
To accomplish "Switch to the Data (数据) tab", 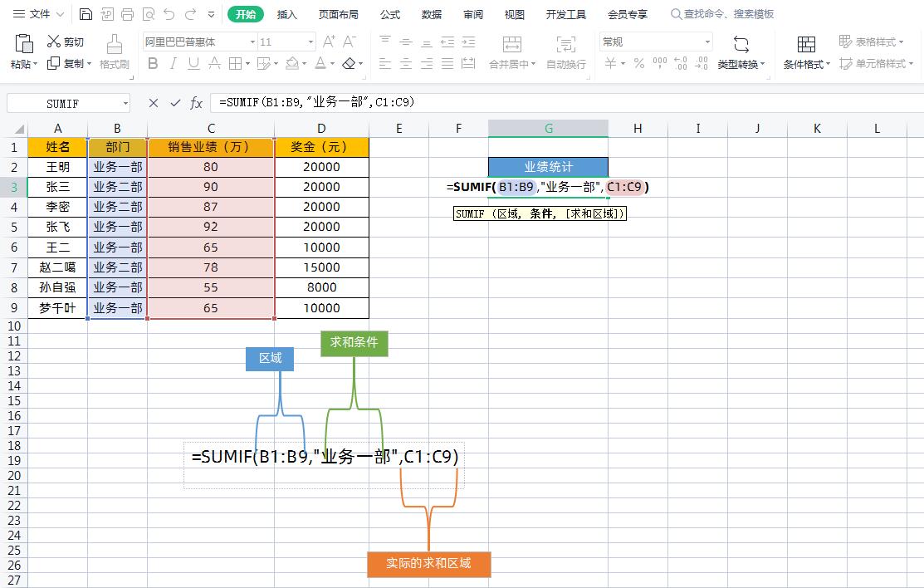I will (x=432, y=14).
